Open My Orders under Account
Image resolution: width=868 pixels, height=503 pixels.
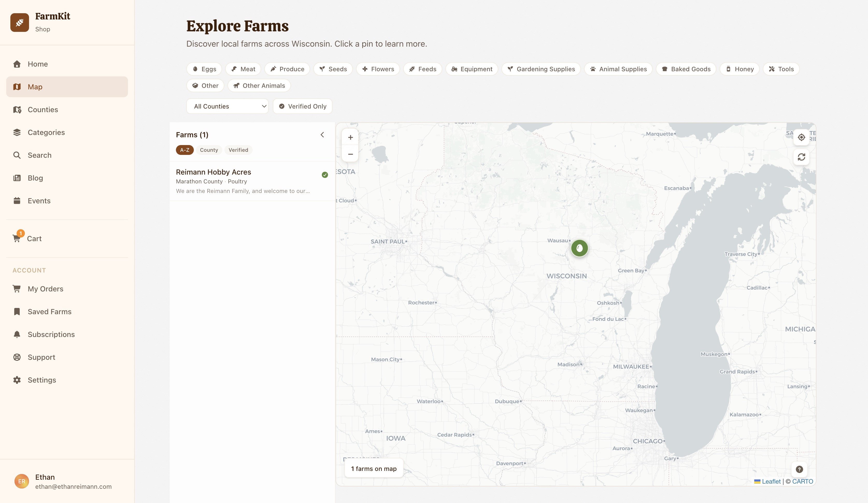coord(45,289)
